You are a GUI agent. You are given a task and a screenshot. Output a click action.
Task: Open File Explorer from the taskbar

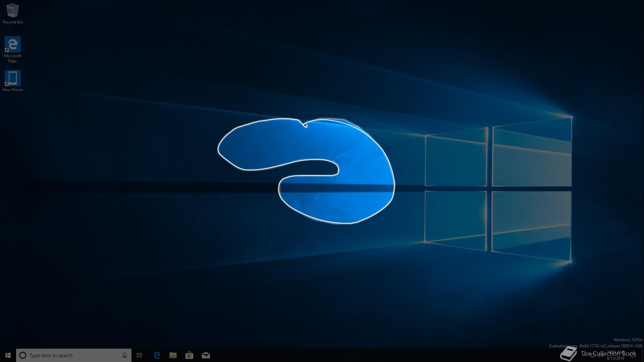173,355
